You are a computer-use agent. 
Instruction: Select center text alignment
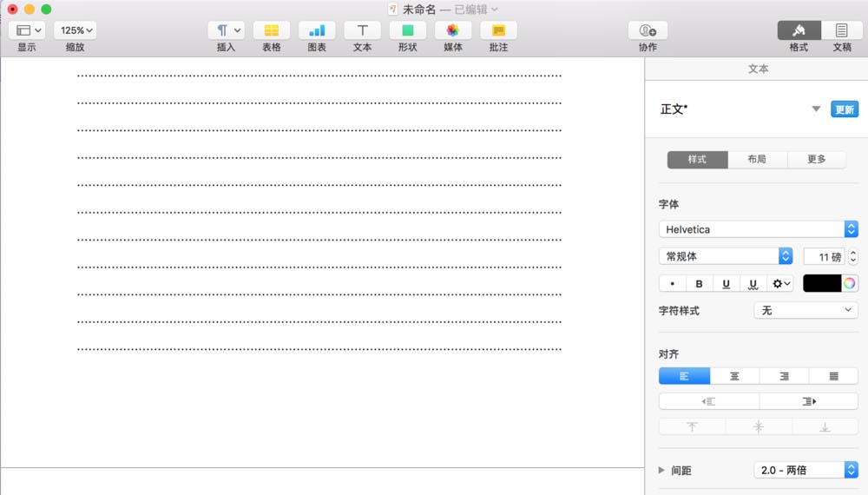point(734,376)
